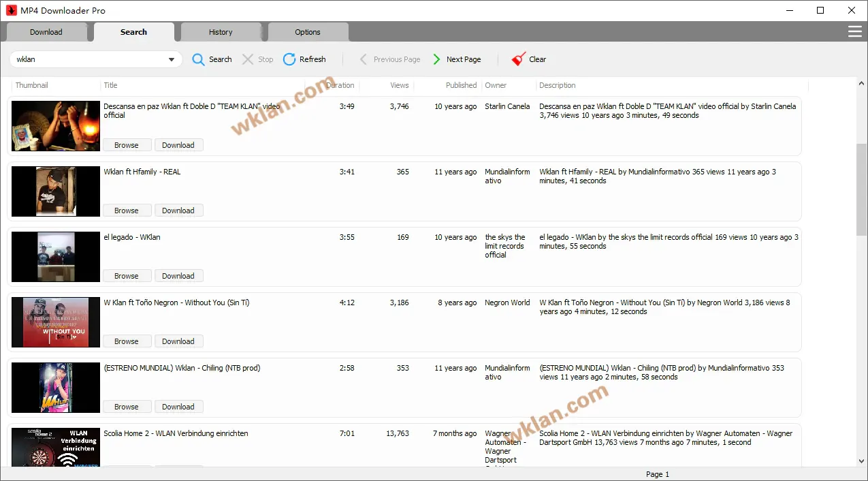Click duration value '2:58'
The height and width of the screenshot is (481, 868).
(347, 368)
